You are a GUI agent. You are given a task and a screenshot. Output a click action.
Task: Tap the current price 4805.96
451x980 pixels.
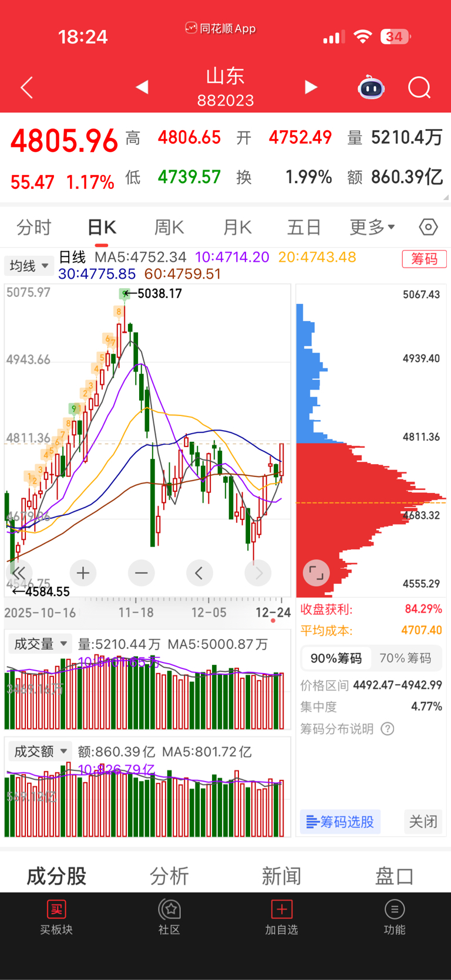(x=65, y=141)
